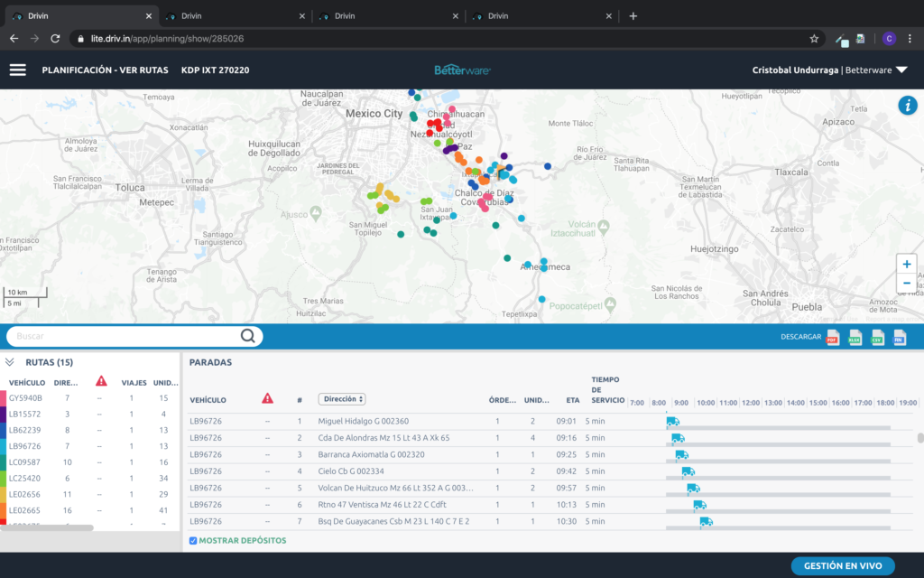924x578 pixels.
Task: Download the routes as PDF
Action: [x=832, y=338]
